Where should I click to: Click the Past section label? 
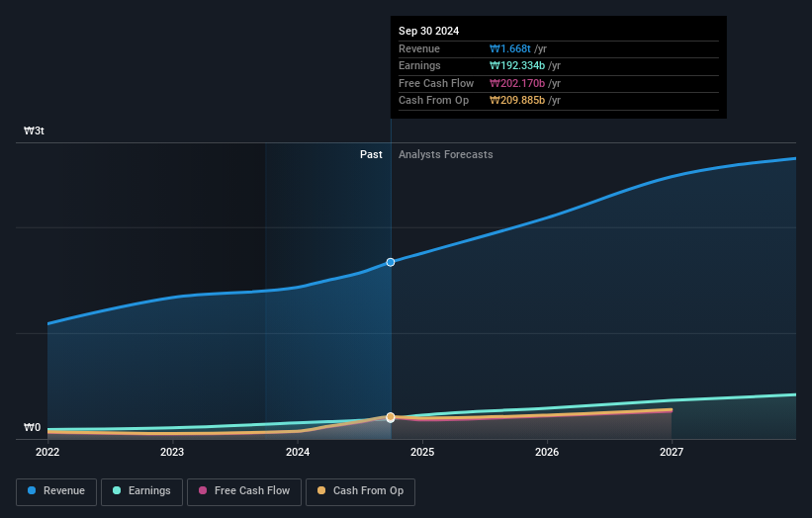click(x=371, y=155)
